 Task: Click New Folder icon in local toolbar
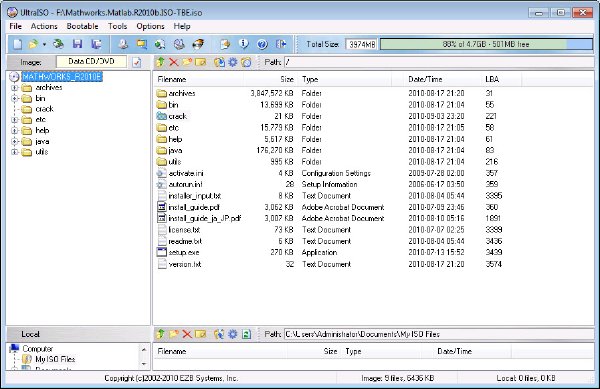tap(174, 334)
